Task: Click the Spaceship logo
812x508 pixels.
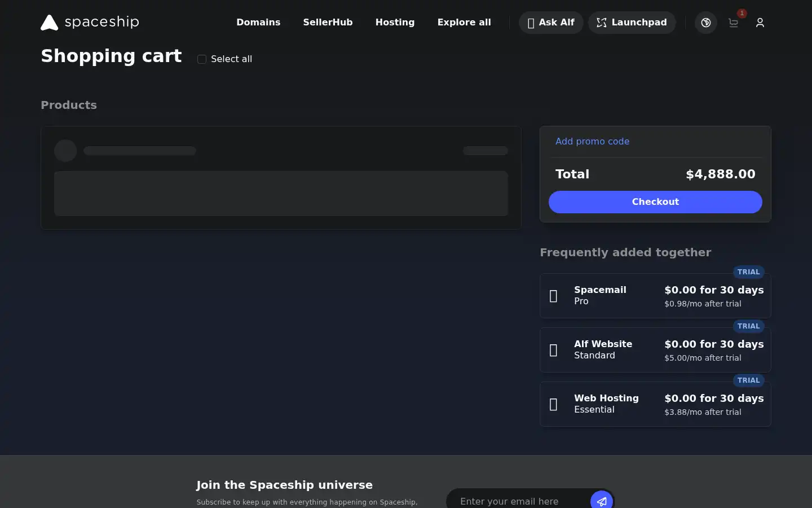Action: point(90,22)
